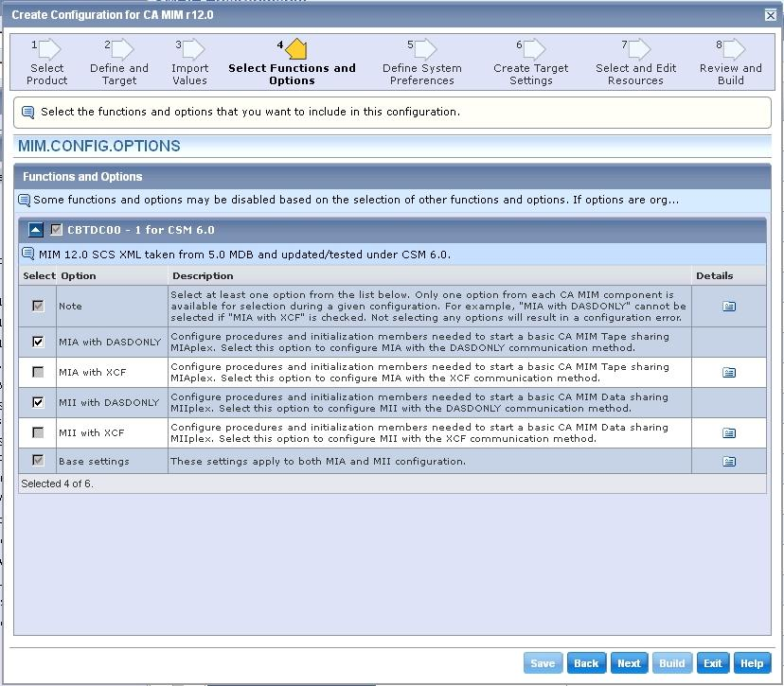Enable the MII with XCF checkbox
The image size is (784, 686).
pos(38,432)
